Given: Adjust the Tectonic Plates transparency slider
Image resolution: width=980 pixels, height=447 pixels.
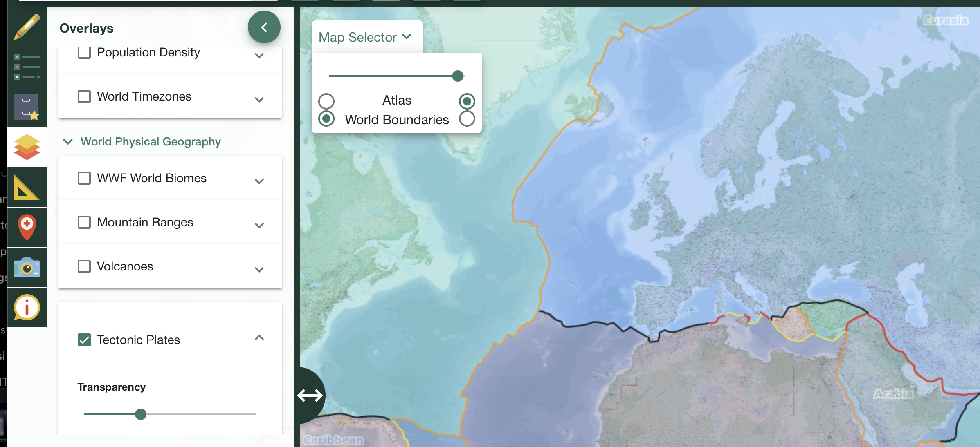Looking at the screenshot, I should tap(141, 414).
